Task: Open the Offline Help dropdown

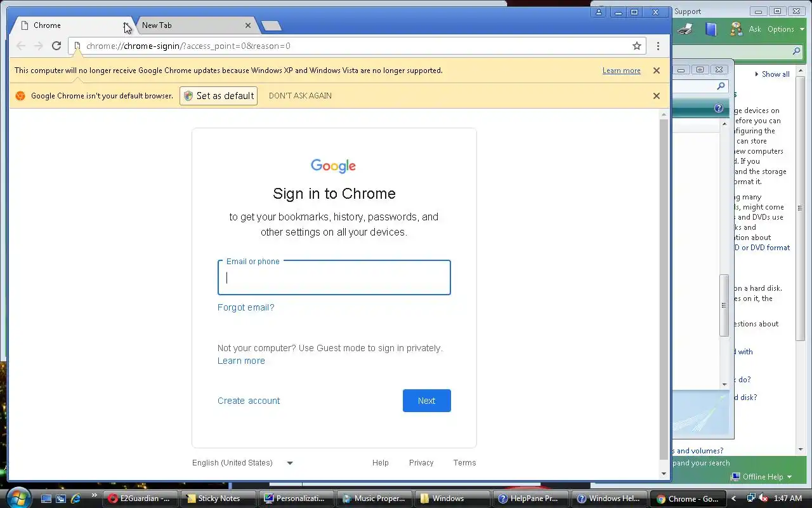Action: [x=762, y=477]
